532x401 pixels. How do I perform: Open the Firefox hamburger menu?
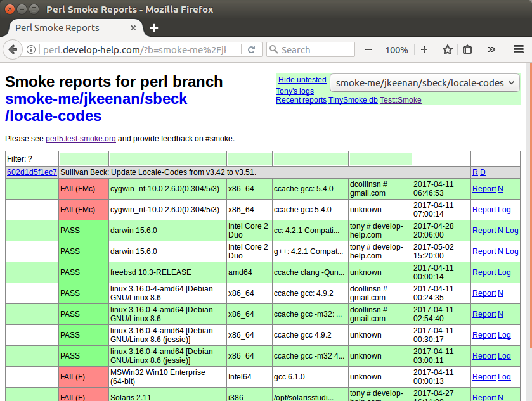[x=518, y=49]
